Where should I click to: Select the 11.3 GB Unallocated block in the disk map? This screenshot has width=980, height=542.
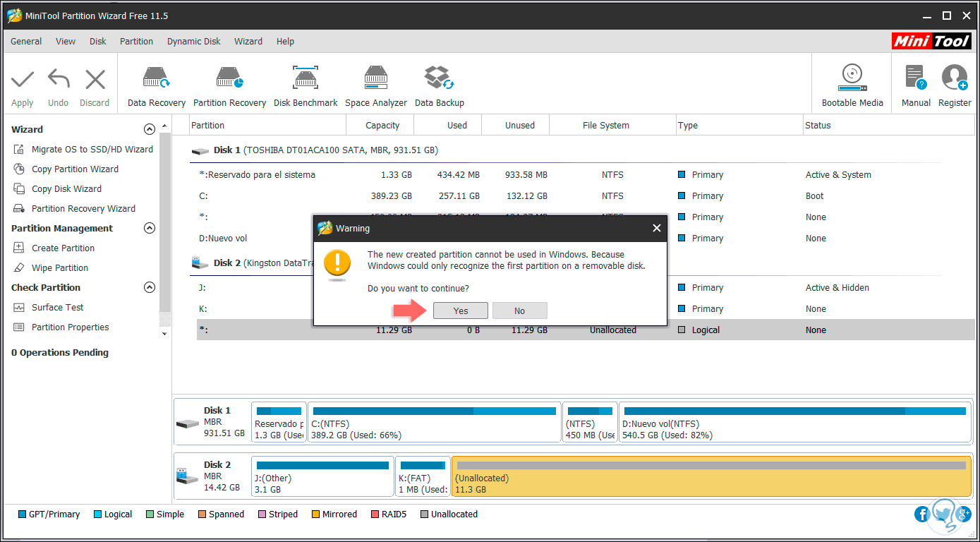711,476
